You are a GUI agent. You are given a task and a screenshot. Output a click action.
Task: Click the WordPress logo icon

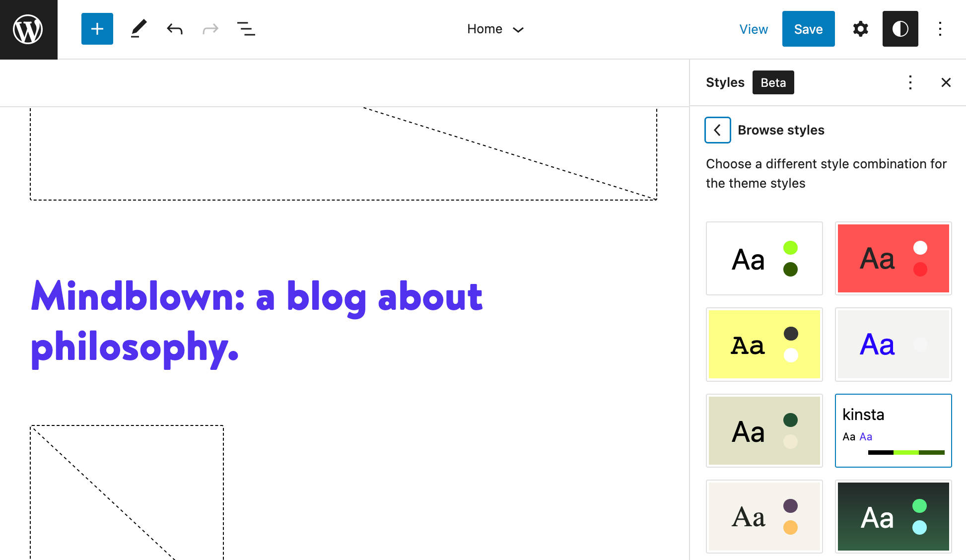coord(28,29)
